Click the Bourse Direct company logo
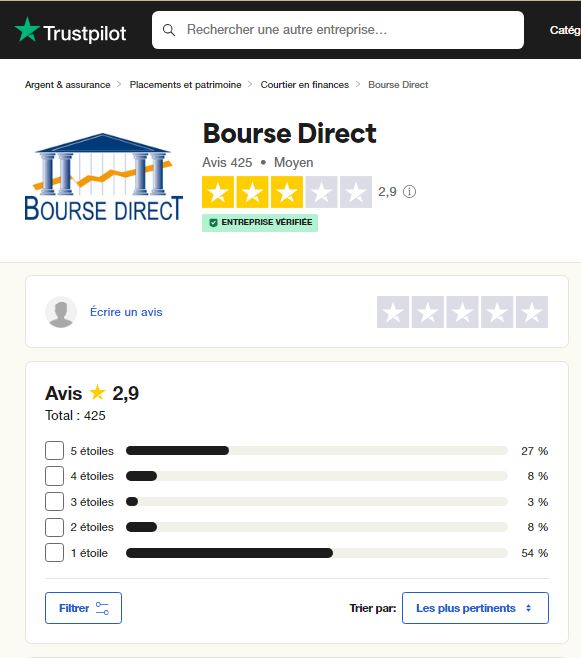The image size is (581, 658). point(104,177)
